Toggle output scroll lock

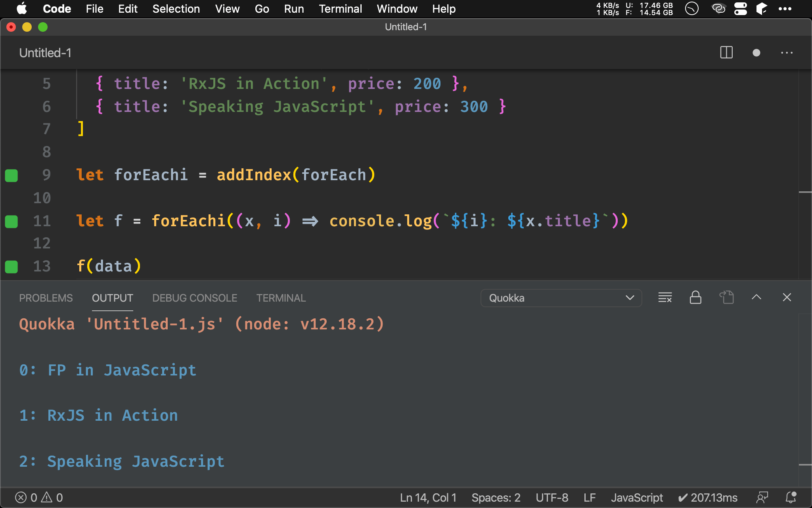(x=695, y=298)
